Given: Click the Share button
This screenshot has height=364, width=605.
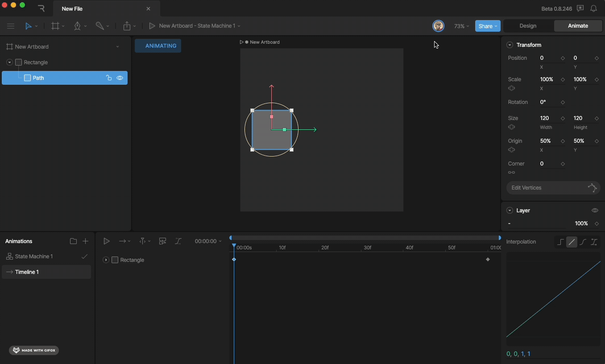Looking at the screenshot, I should tap(488, 26).
